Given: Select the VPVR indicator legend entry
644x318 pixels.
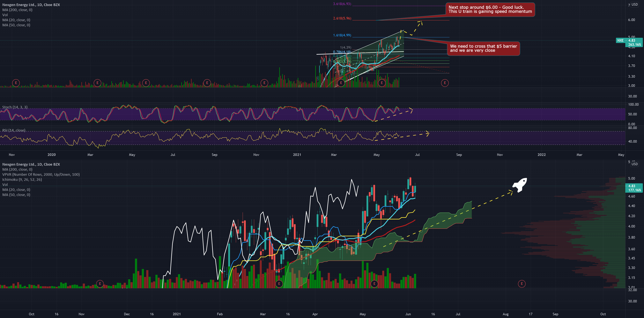Looking at the screenshot, I should click(x=41, y=174).
